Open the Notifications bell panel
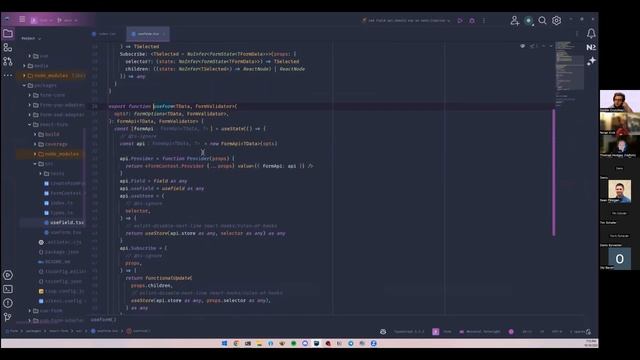This screenshot has width=640, height=360. click(591, 33)
